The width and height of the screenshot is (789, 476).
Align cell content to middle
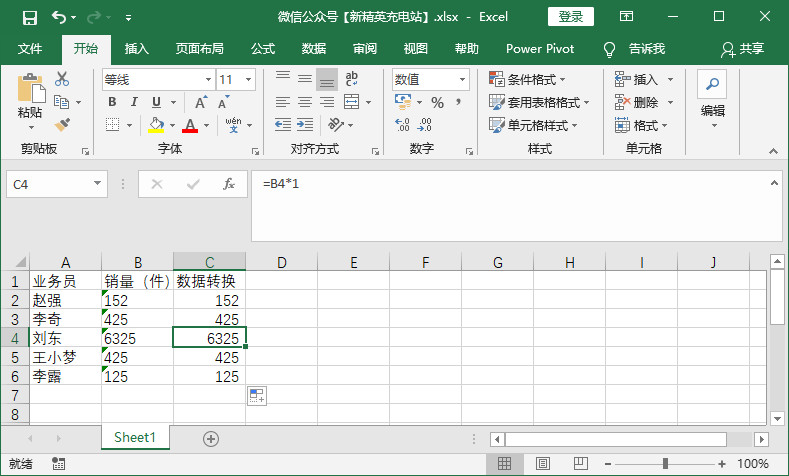tap(305, 79)
